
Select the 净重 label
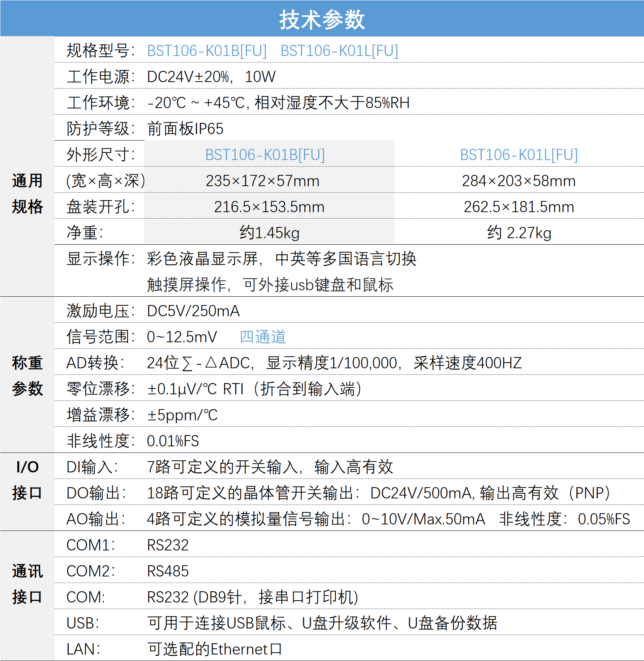pos(85,233)
